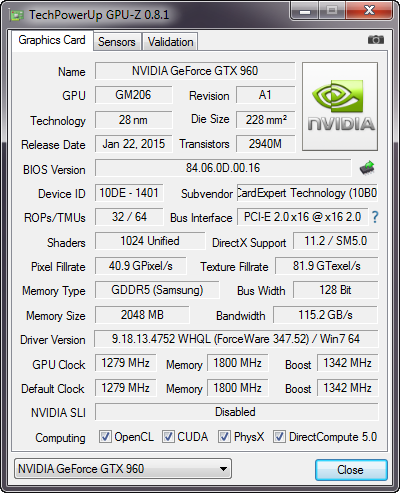
Task: Click the Release Date Jan 22, 2015
Action: click(x=133, y=144)
